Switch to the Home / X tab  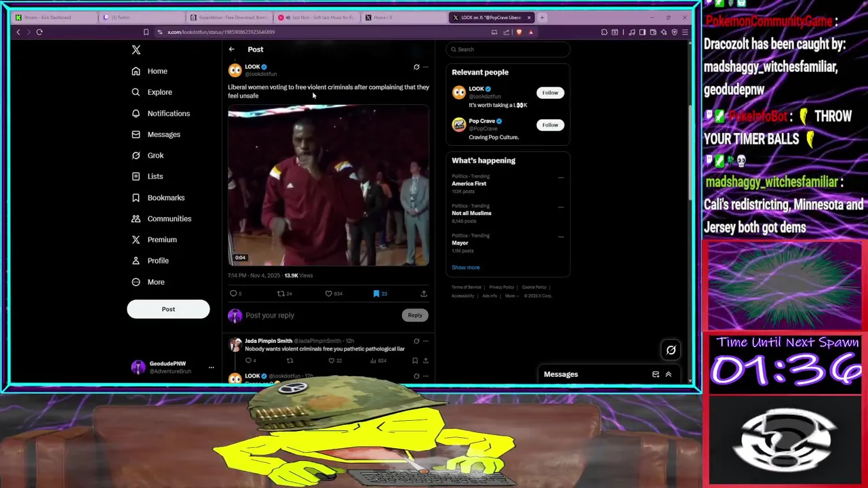403,18
